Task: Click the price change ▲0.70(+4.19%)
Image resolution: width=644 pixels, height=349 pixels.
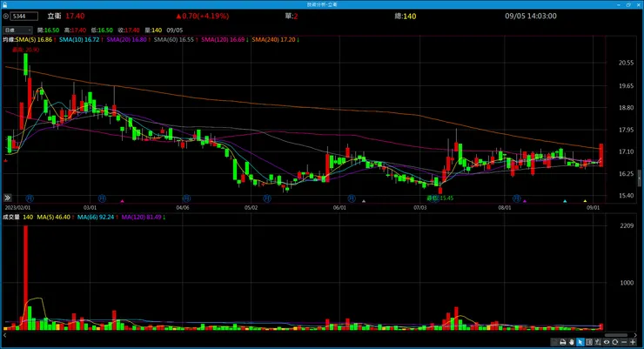Action: [203, 16]
